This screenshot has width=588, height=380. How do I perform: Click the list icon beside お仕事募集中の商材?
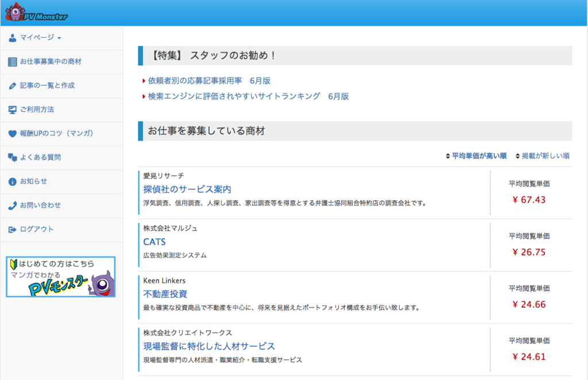coord(13,62)
